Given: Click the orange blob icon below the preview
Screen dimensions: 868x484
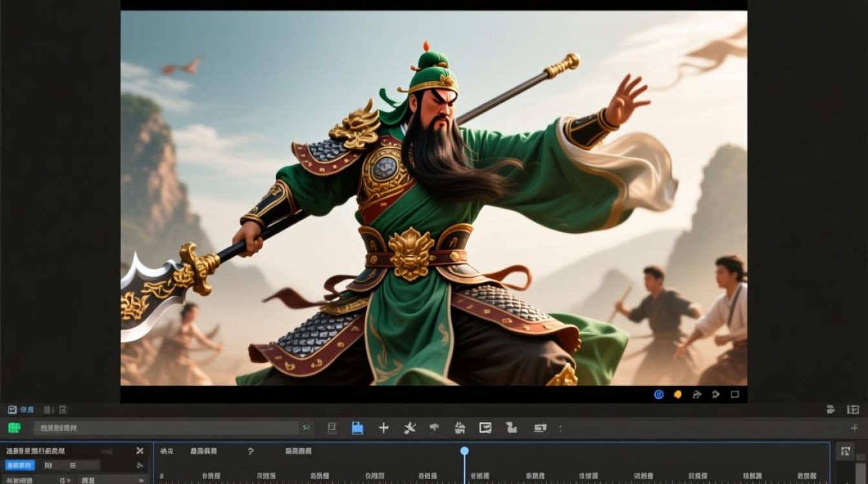Looking at the screenshot, I should [x=678, y=394].
